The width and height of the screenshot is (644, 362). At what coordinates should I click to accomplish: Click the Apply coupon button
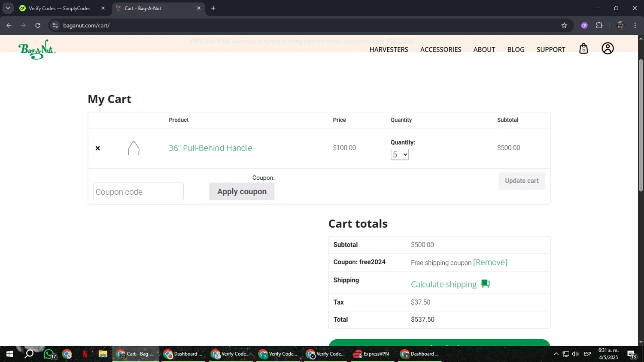click(242, 192)
